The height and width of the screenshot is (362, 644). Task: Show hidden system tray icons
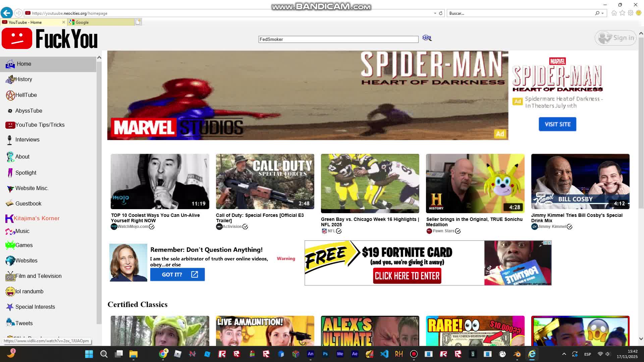(x=564, y=354)
